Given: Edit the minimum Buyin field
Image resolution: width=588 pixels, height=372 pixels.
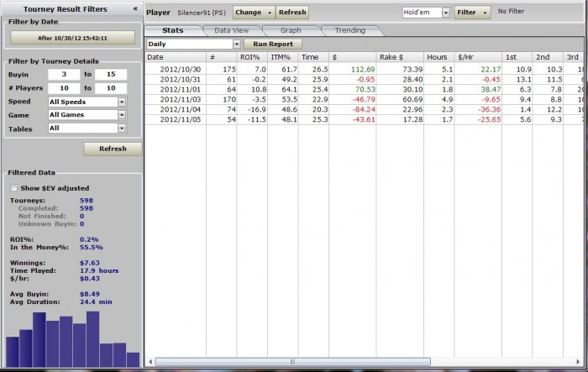Looking at the screenshot, I should (65, 75).
